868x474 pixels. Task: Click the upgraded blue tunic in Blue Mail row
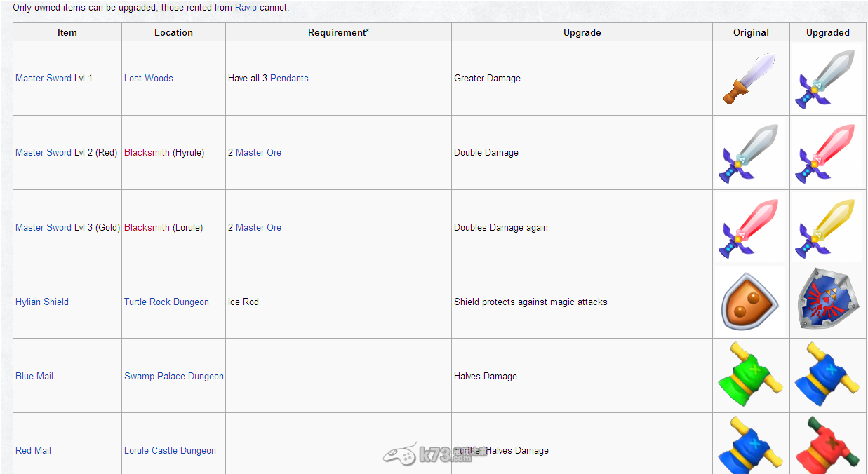[x=827, y=376]
